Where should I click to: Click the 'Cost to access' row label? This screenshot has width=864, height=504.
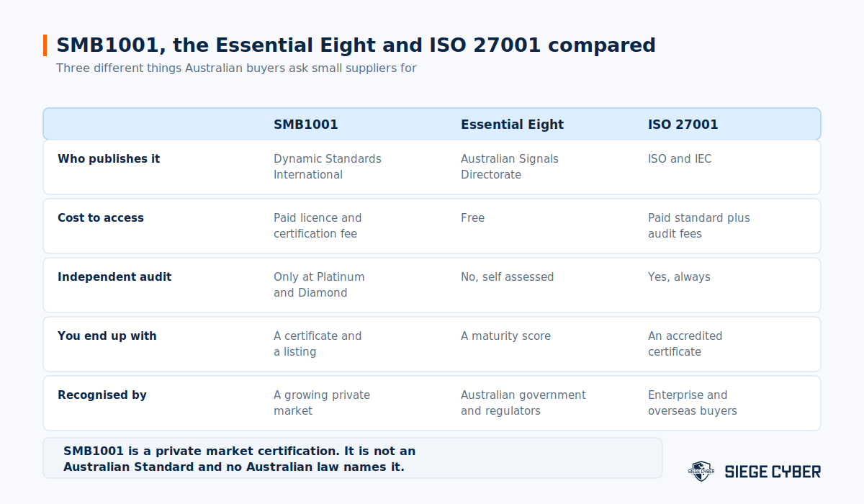pos(101,218)
